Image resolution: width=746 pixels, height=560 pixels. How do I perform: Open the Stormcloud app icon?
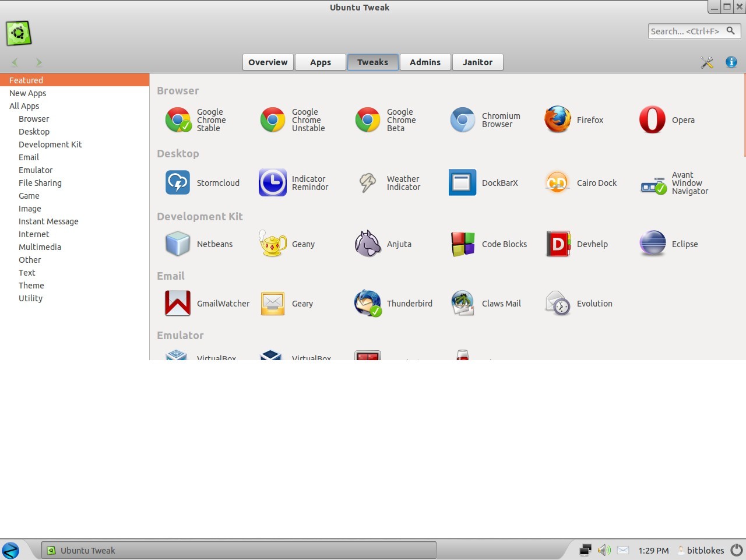(x=178, y=183)
